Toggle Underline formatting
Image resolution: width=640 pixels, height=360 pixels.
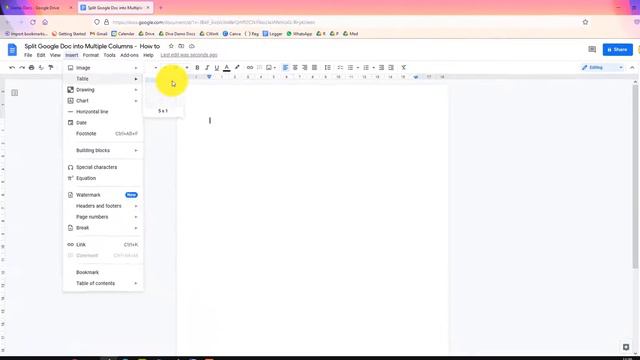pyautogui.click(x=217, y=67)
